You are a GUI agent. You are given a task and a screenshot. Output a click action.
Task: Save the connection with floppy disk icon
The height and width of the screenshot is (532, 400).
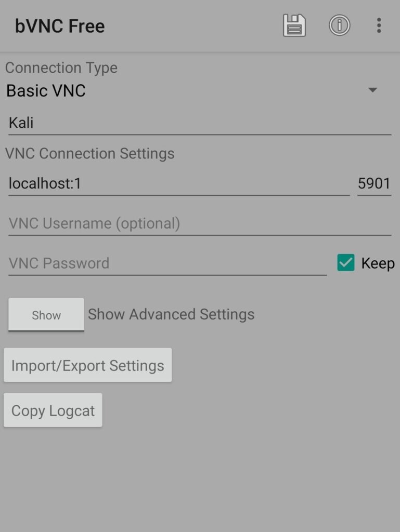pos(294,25)
